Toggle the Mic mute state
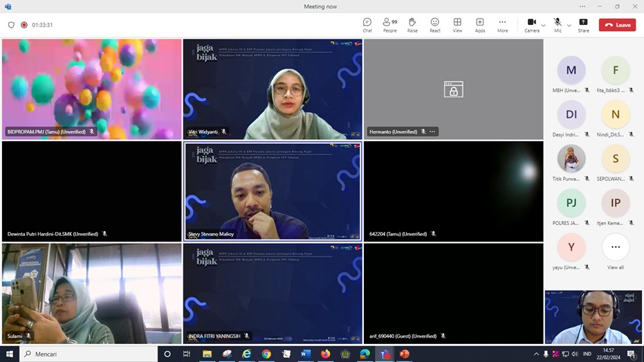Image resolution: width=644 pixels, height=362 pixels. tap(558, 24)
